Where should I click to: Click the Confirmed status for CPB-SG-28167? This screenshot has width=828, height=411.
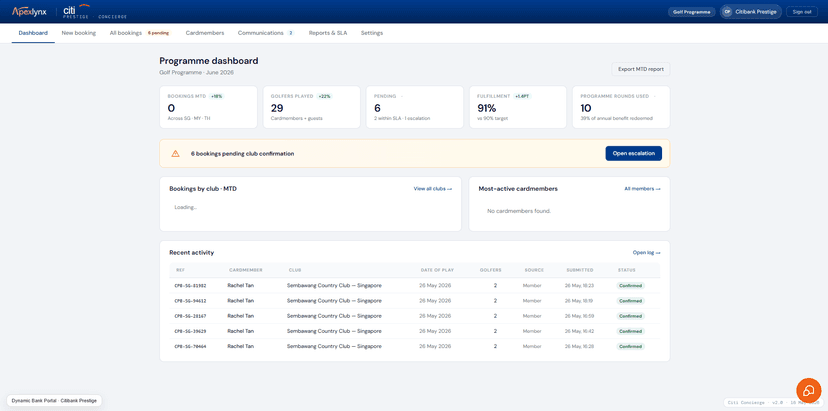[631, 316]
